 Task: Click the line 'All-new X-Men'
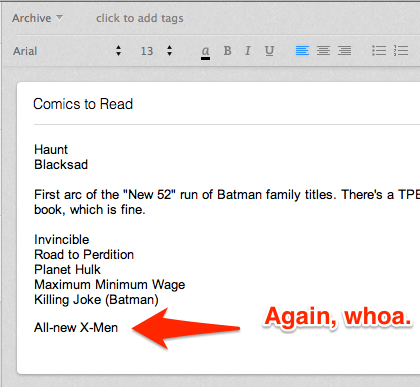pos(76,328)
